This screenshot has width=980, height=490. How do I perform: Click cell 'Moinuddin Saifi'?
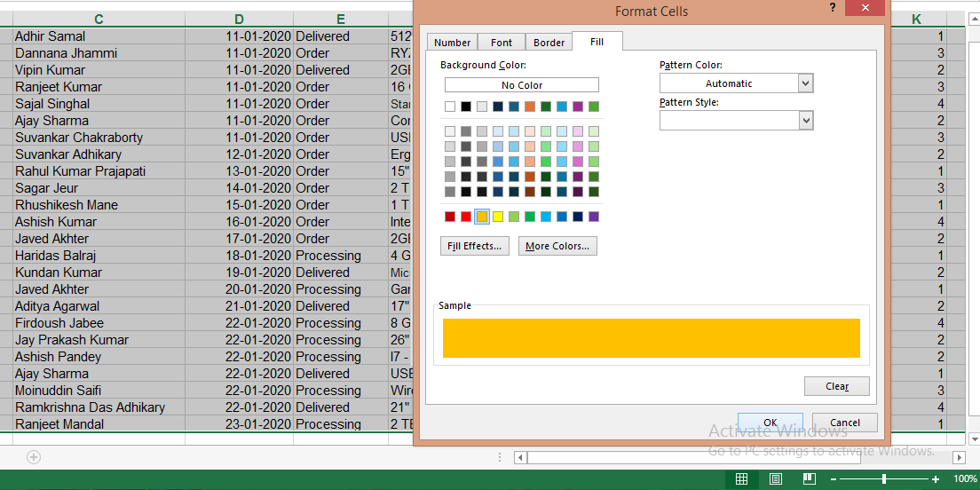coord(99,391)
